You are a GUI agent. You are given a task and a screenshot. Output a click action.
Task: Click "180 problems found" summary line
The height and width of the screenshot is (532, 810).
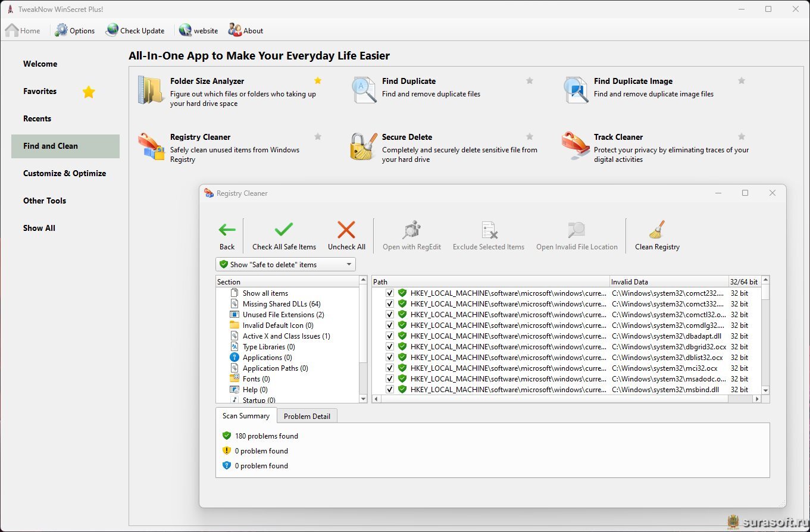click(267, 436)
